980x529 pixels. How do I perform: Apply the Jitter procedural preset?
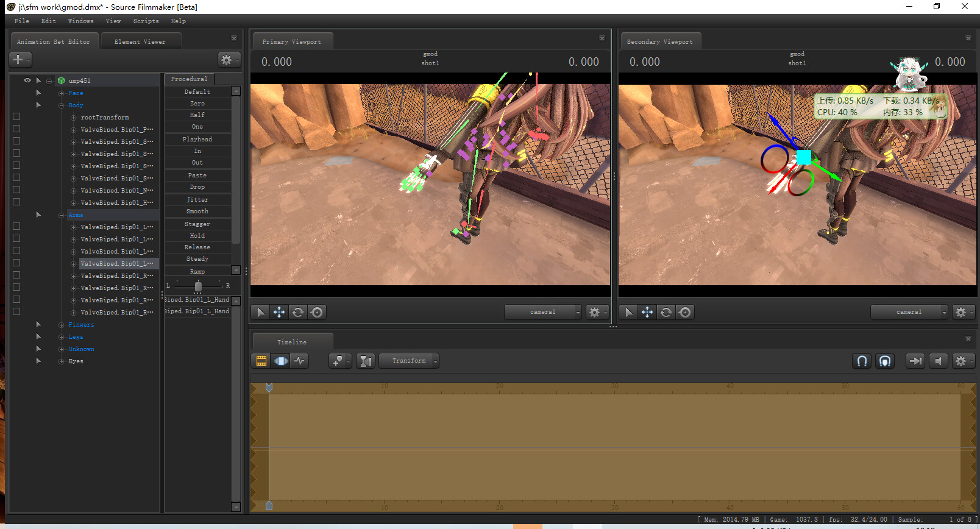coord(197,200)
